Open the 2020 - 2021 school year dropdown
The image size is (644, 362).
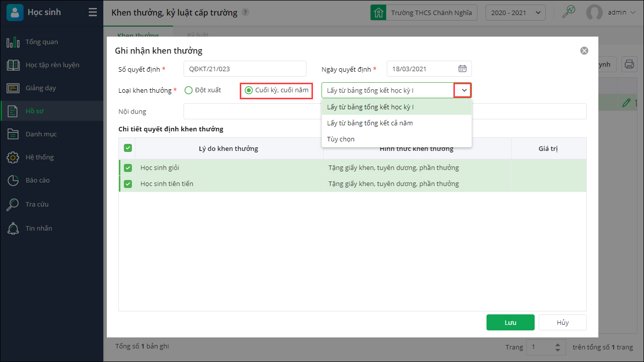pyautogui.click(x=515, y=13)
